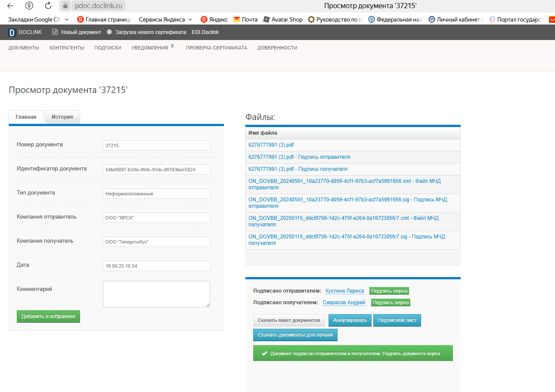Open the Yandex home button in browser toolbar

click(29, 6)
